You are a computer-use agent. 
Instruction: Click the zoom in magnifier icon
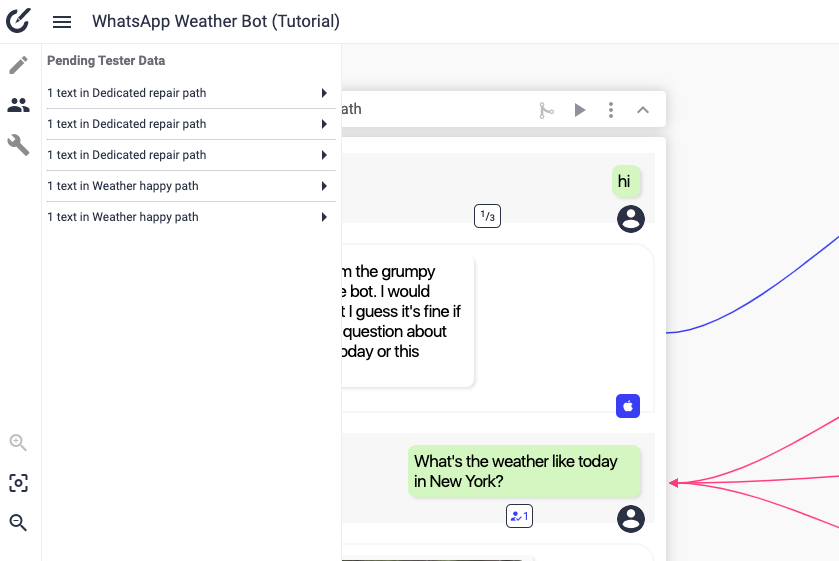point(18,443)
